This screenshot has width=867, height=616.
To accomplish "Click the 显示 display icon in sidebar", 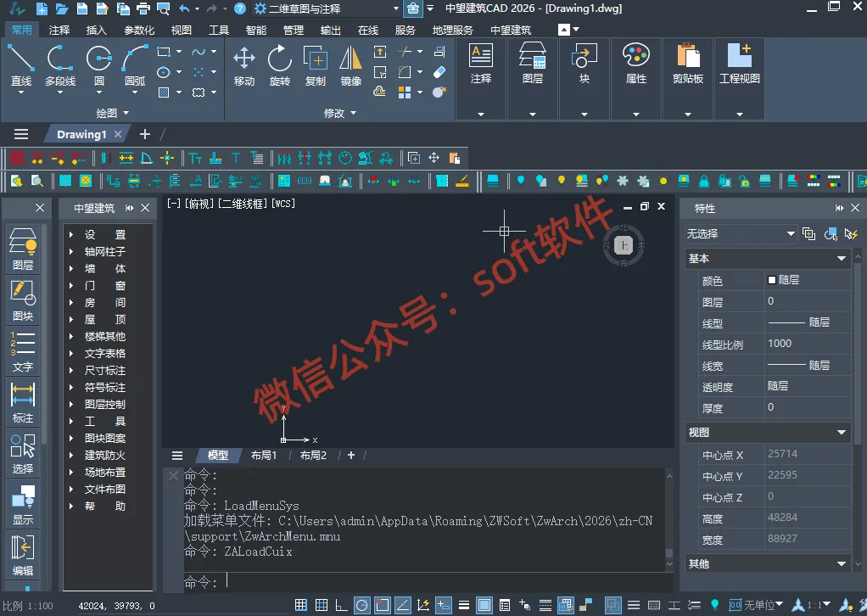I will 23,504.
